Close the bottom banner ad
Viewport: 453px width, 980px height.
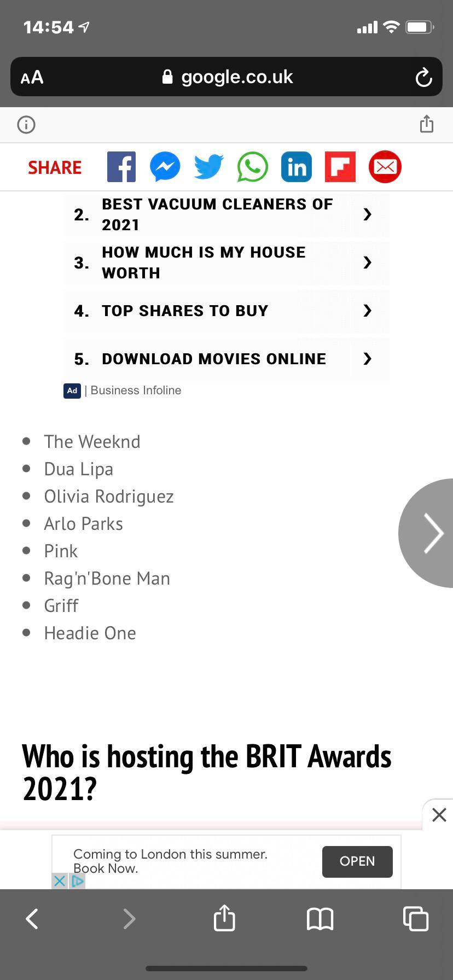pyautogui.click(x=439, y=815)
